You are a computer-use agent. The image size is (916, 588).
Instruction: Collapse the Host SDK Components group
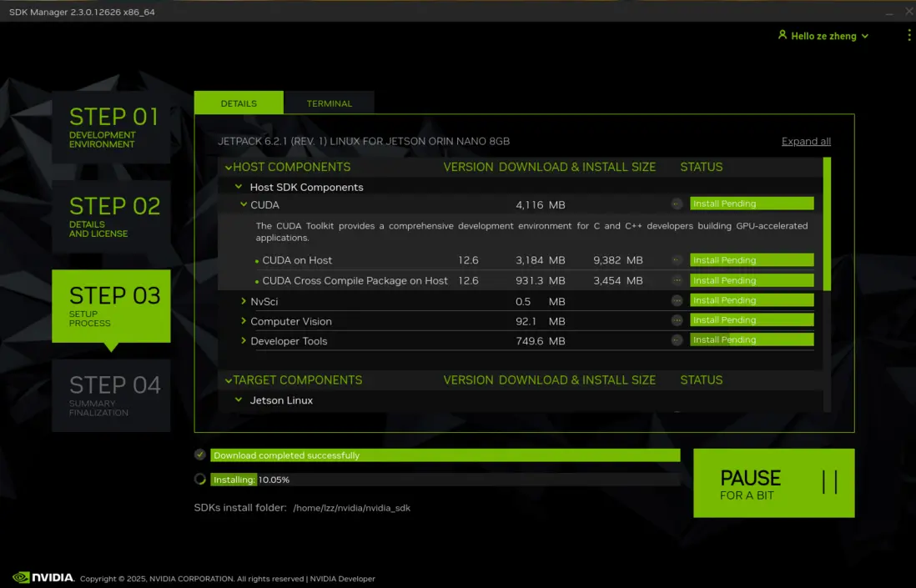click(x=239, y=187)
